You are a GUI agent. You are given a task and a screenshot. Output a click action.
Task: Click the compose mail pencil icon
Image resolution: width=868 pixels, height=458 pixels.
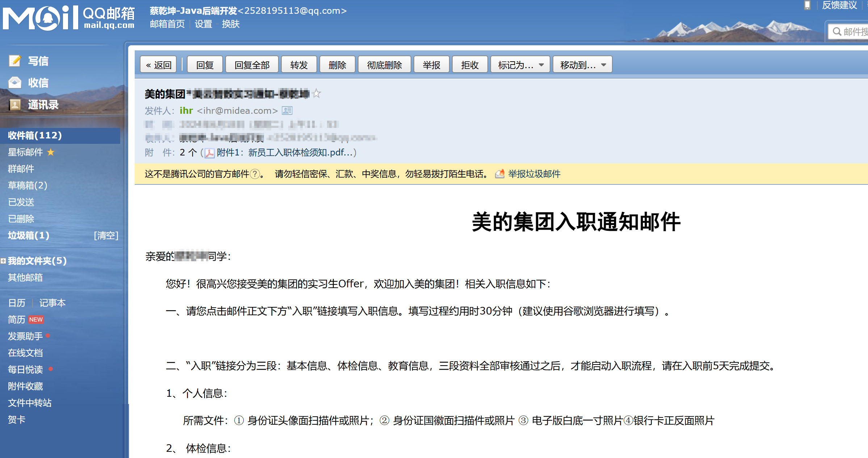pyautogui.click(x=15, y=61)
